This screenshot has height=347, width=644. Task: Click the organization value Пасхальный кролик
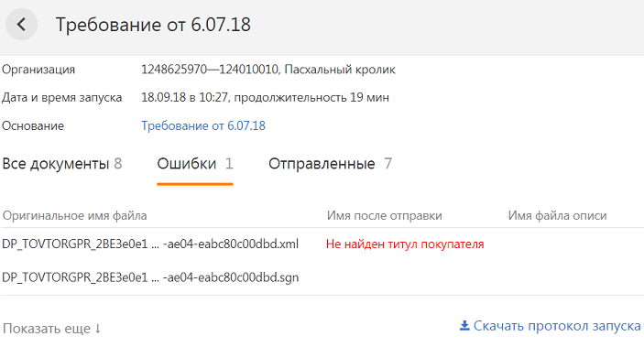(x=340, y=70)
